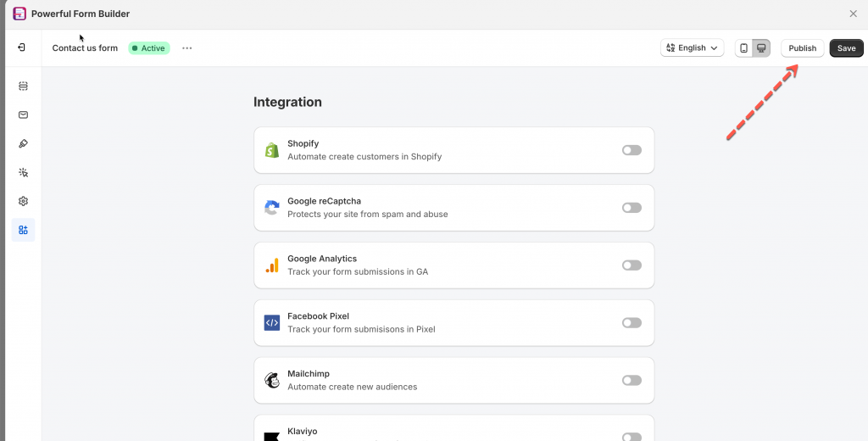The width and height of the screenshot is (868, 441).
Task: Enable the Mailchimp integration toggle
Action: tap(632, 381)
